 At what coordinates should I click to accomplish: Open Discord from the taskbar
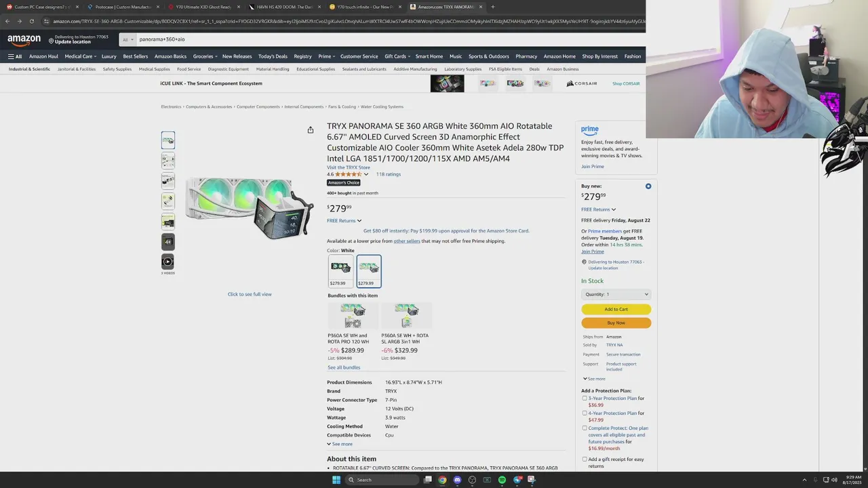[457, 480]
